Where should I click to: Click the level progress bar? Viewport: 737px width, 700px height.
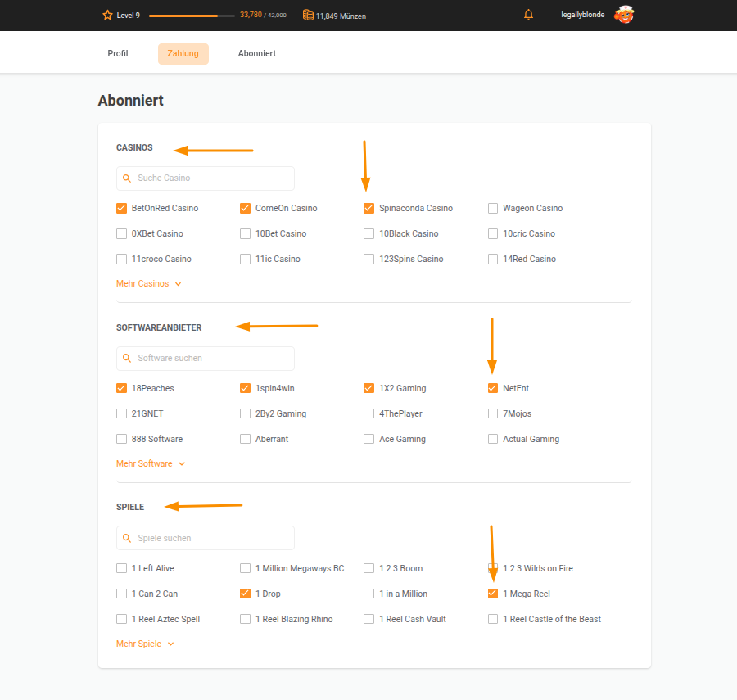192,16
